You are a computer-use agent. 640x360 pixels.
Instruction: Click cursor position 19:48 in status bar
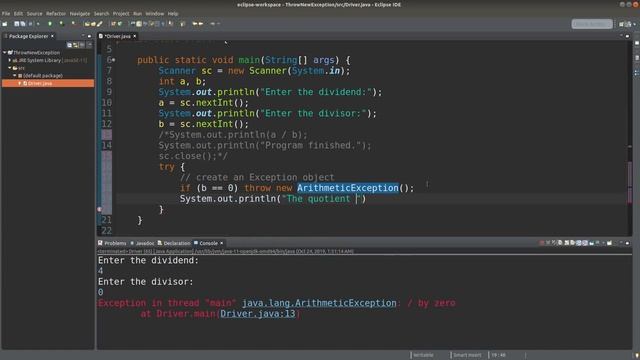498,355
